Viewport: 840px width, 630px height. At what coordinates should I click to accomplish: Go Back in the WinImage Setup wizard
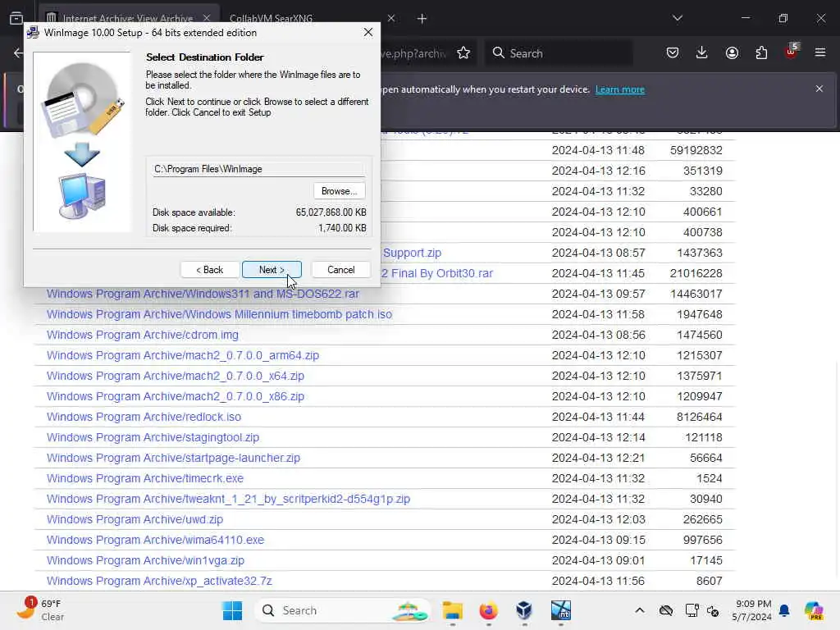click(x=209, y=269)
